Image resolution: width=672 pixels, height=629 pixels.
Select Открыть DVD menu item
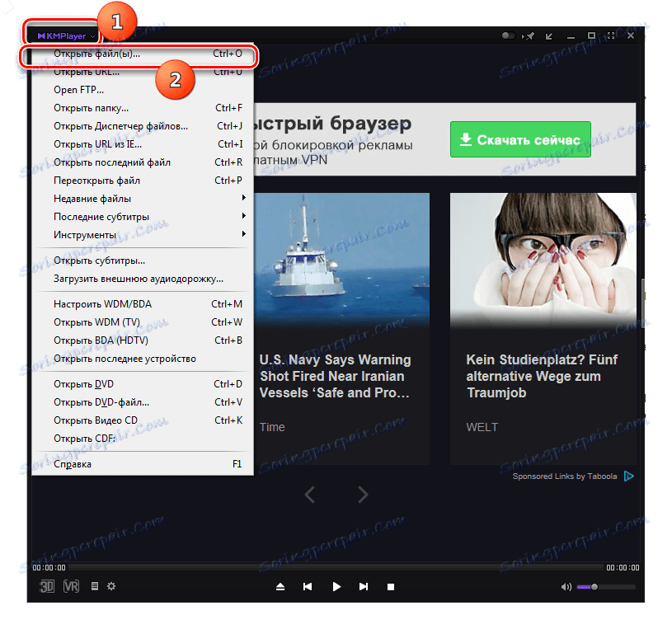pos(143,384)
